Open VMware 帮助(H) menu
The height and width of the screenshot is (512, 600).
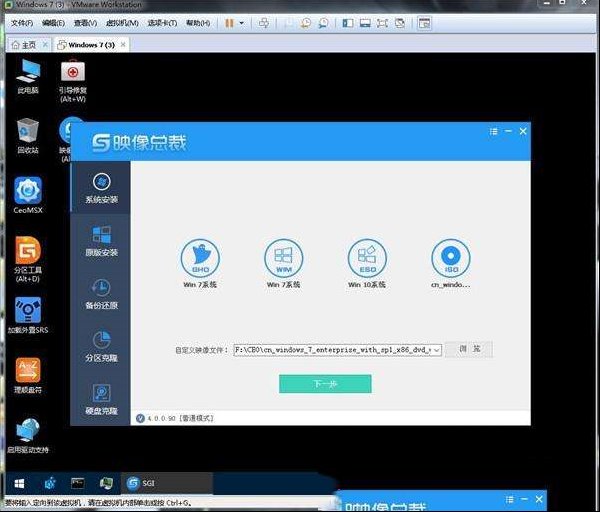point(198,23)
